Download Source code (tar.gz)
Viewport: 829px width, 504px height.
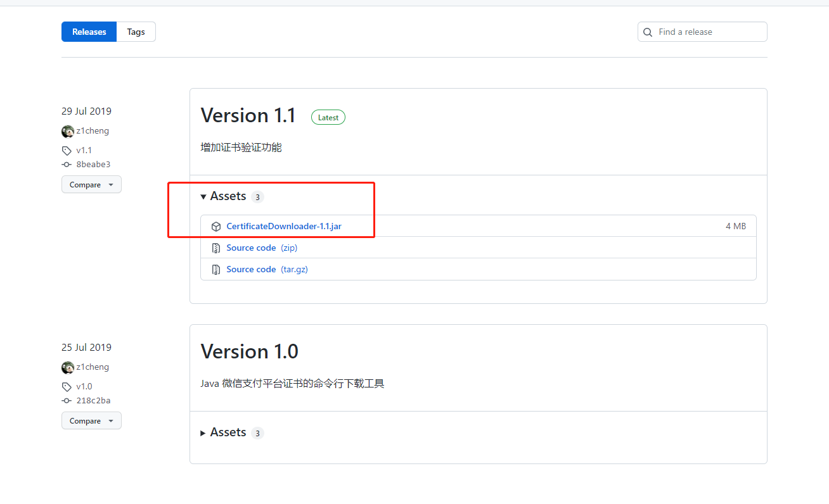coord(267,269)
